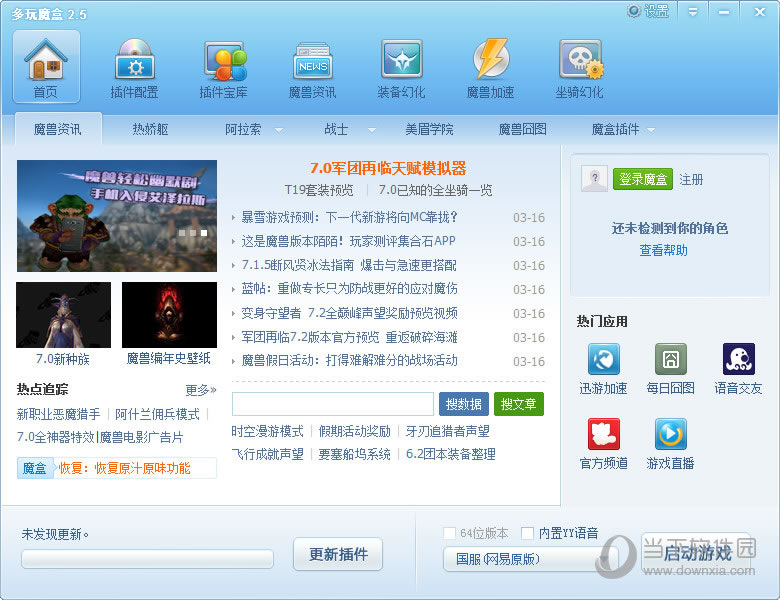Click the 启动游戏 launch button
This screenshot has width=780, height=600.
pyautogui.click(x=696, y=553)
